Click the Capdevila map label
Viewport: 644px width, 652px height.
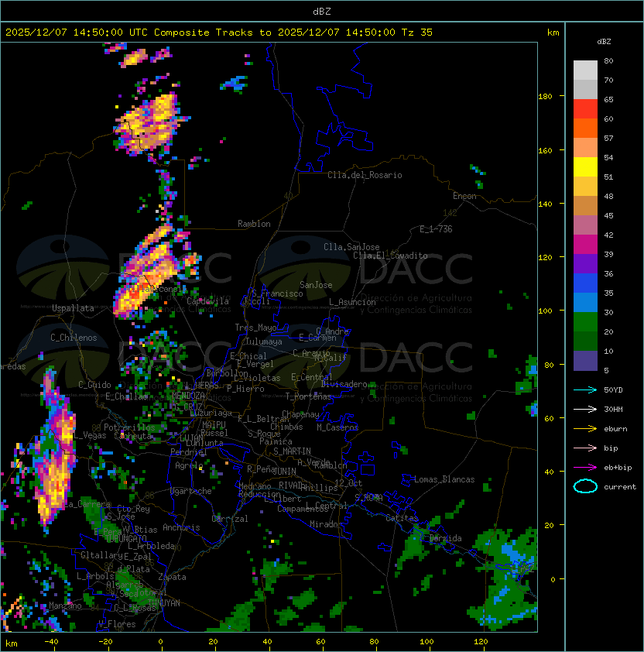click(x=207, y=301)
